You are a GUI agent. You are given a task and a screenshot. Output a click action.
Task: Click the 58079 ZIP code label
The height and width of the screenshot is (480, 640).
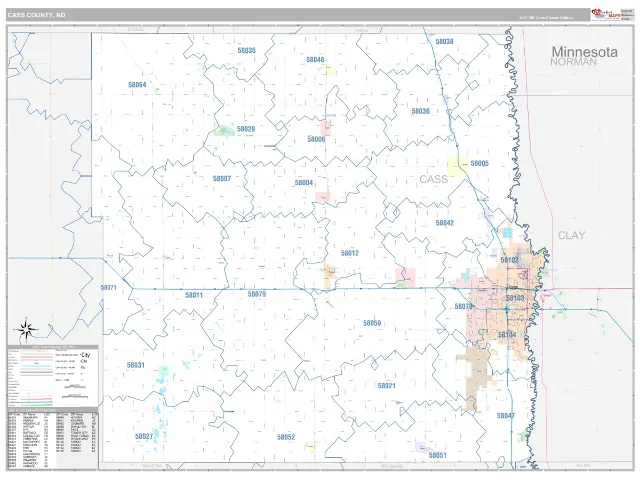tap(257, 294)
